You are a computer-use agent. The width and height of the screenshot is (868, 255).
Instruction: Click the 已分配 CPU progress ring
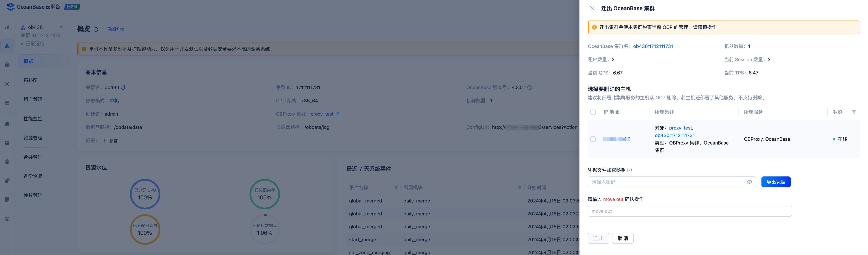pos(145,194)
